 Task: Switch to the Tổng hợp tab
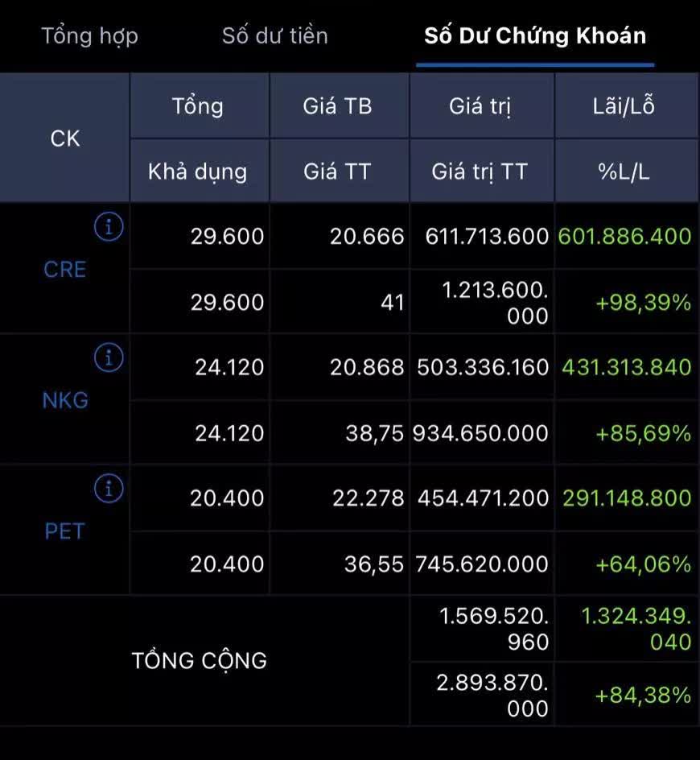point(89,36)
